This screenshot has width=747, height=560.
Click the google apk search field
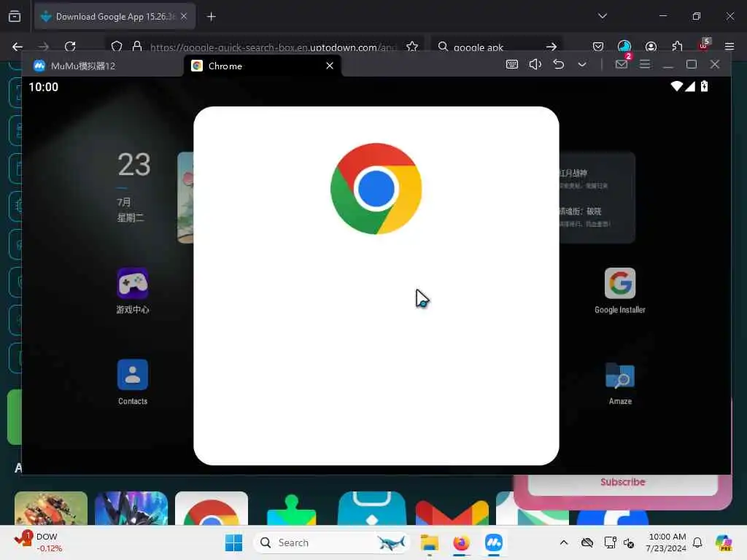pos(495,47)
